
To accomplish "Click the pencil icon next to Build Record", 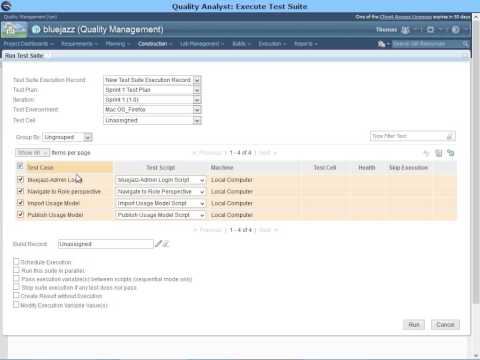I will pos(158,244).
